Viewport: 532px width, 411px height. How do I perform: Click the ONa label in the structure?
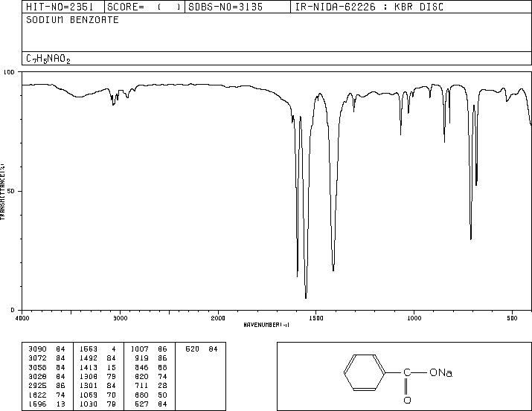pos(440,372)
